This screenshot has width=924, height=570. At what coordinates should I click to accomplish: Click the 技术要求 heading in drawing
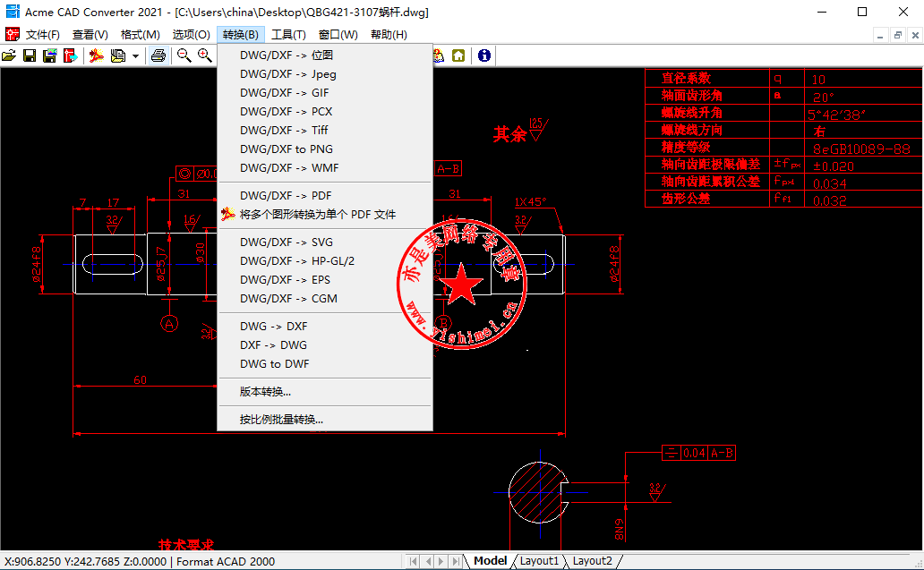click(186, 545)
